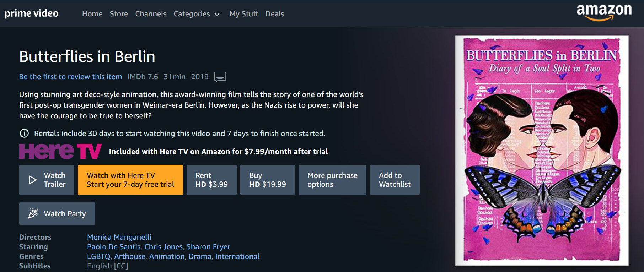Expand the Categories dropdown
Image resolution: width=644 pixels, height=272 pixels.
pos(197,14)
